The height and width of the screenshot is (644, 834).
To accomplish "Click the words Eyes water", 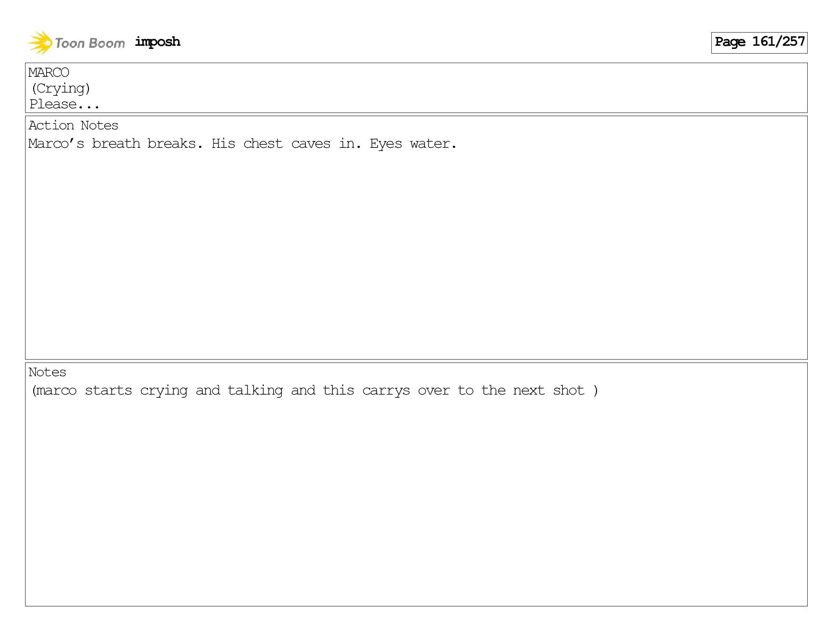I will tap(413, 144).
